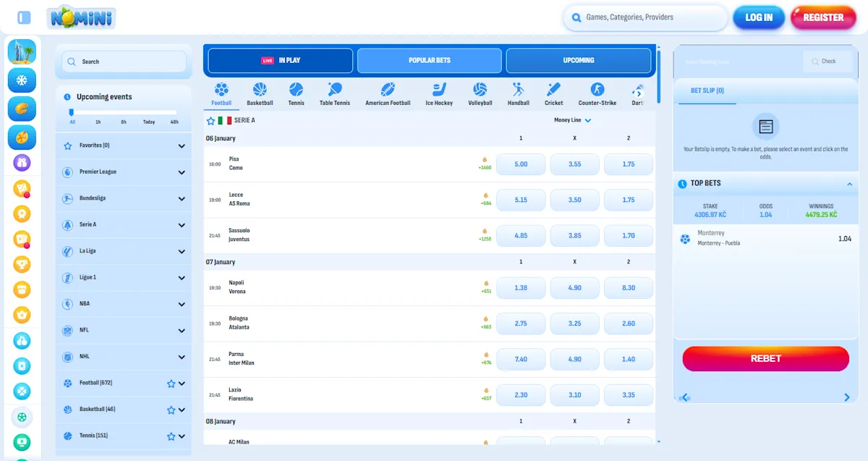Toggle the favorite star on Football (672)
The height and width of the screenshot is (461, 868).
tap(171, 383)
